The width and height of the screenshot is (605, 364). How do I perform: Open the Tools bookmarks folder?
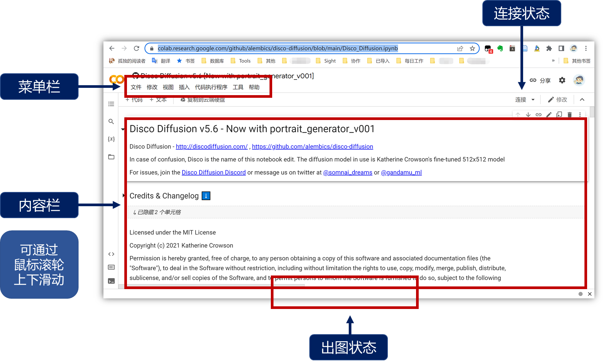click(x=241, y=61)
